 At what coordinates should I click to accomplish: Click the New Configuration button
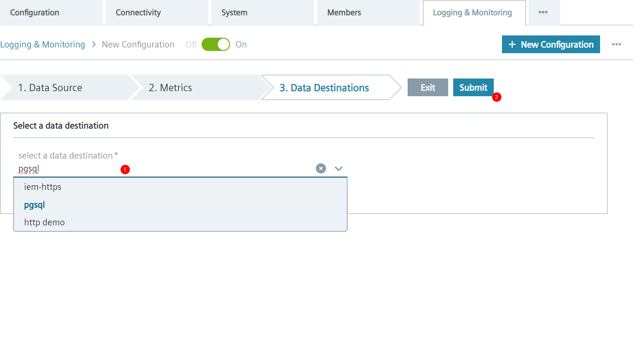551,44
